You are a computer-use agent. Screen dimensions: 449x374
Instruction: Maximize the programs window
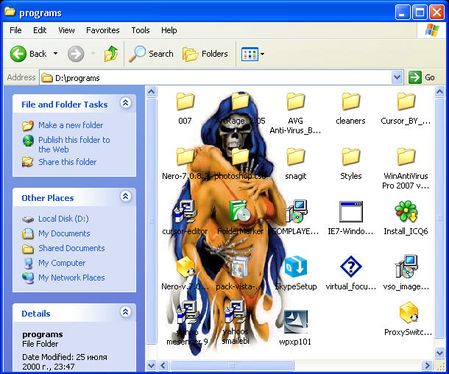click(419, 13)
